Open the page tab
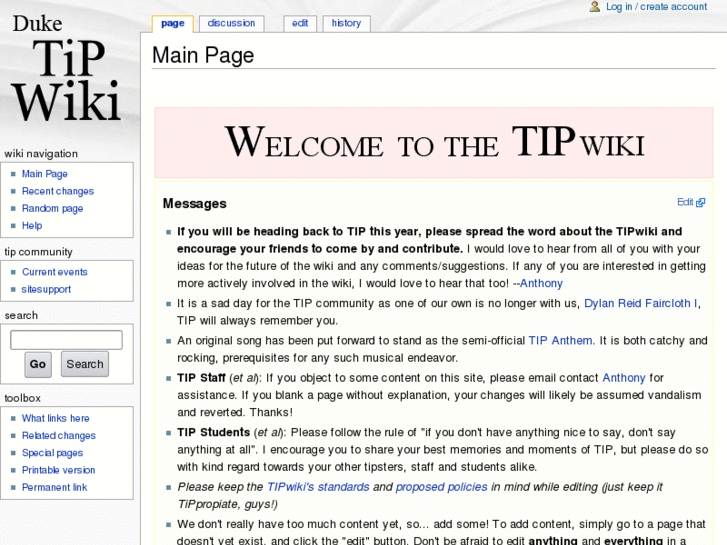The image size is (727, 545). 172,23
